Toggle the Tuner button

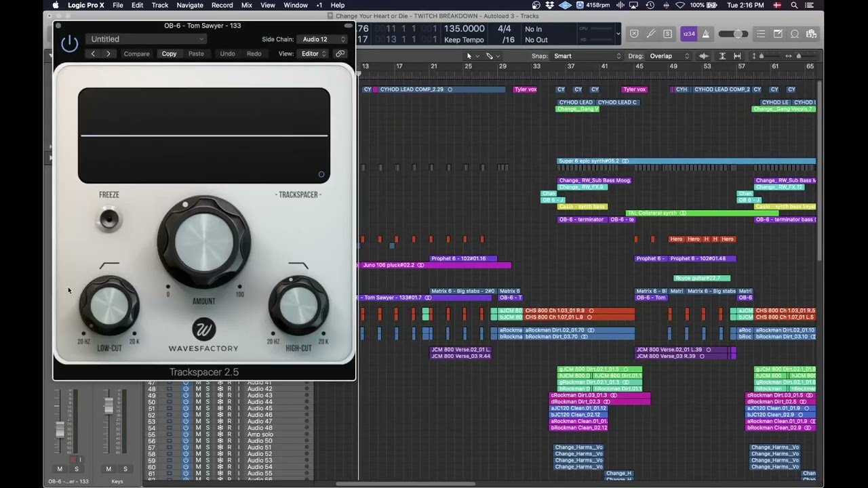pyautogui.click(x=651, y=34)
